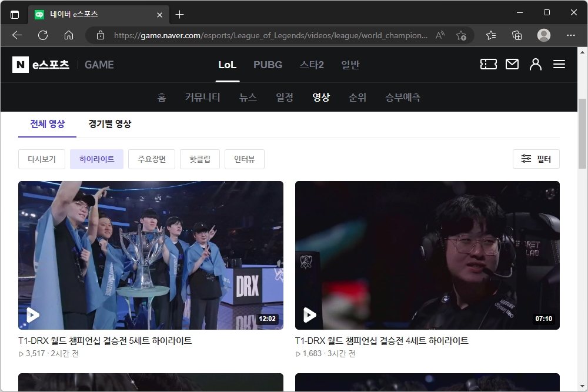Open e스포츠 home link
The image size is (588, 392).
tap(51, 65)
